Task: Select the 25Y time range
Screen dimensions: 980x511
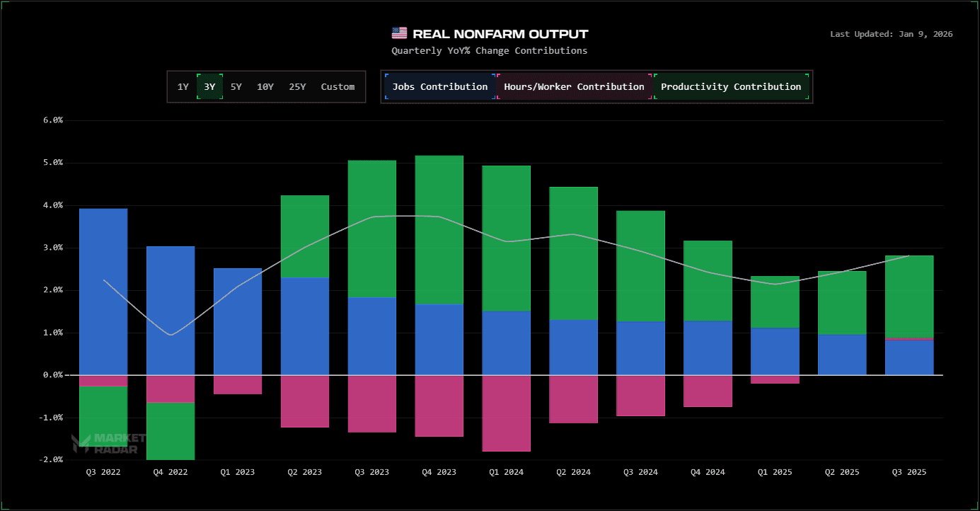Action: click(297, 86)
